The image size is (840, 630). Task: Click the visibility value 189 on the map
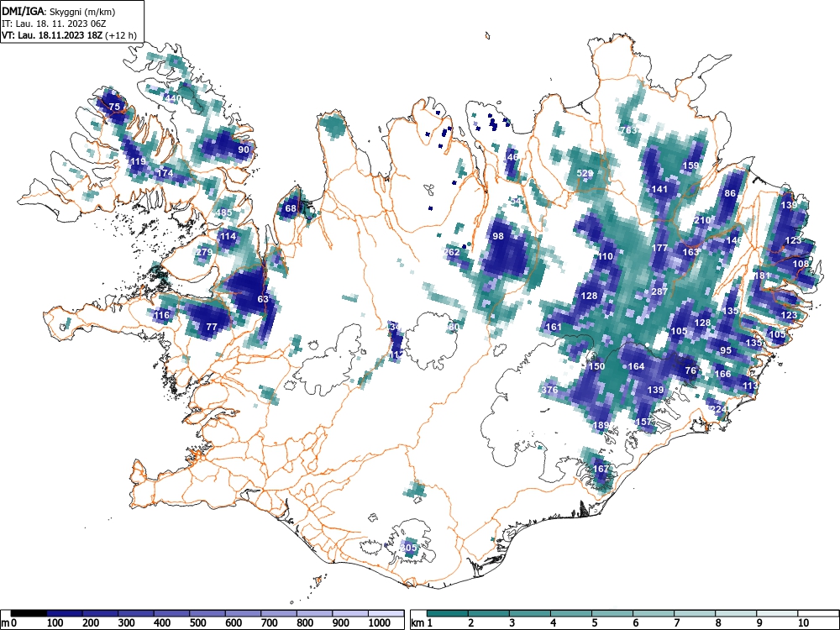pyautogui.click(x=601, y=425)
